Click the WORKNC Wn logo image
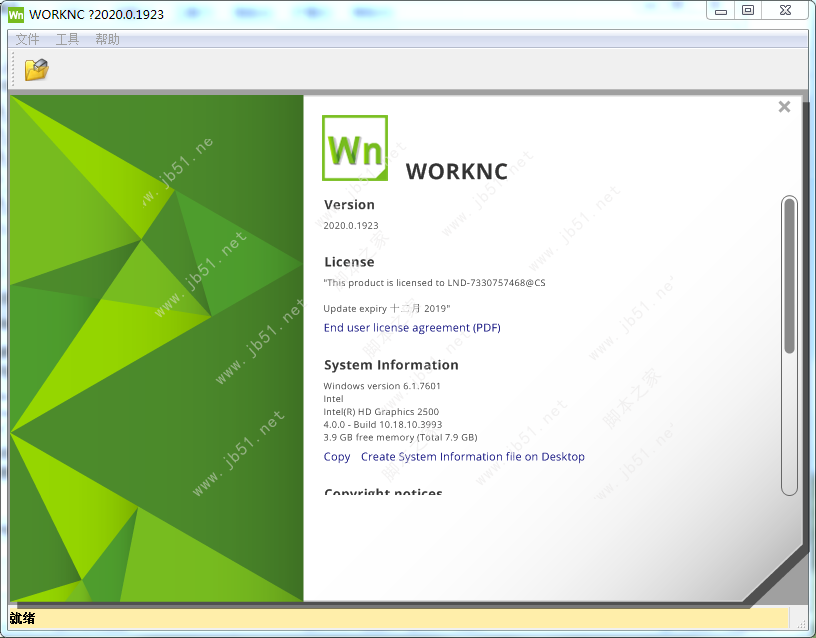 coord(355,148)
